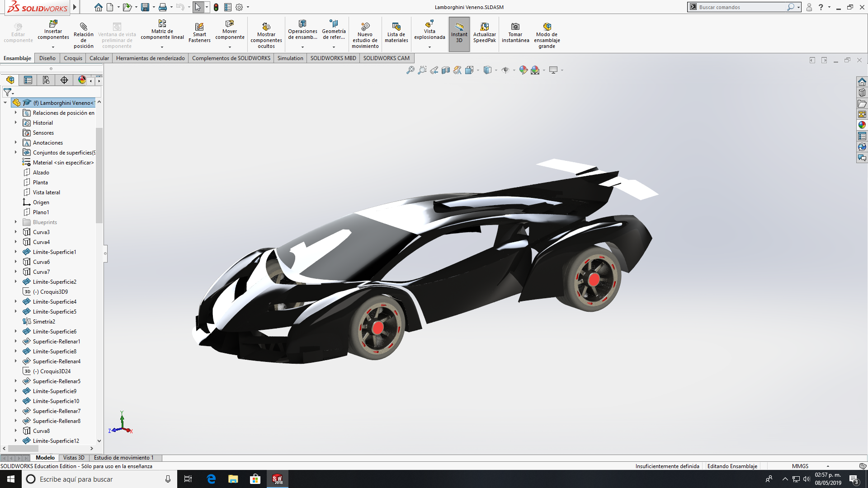Click Buscar comandos search field
Viewport: 868px width, 488px height.
(x=741, y=7)
